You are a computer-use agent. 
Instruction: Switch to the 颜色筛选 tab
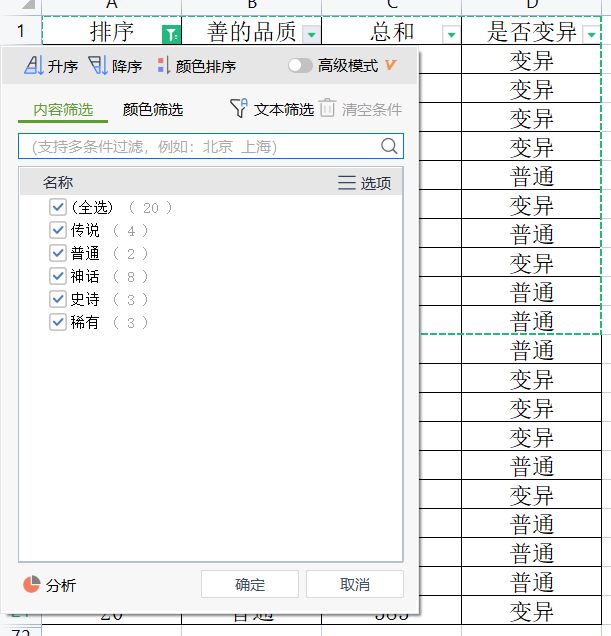153,110
